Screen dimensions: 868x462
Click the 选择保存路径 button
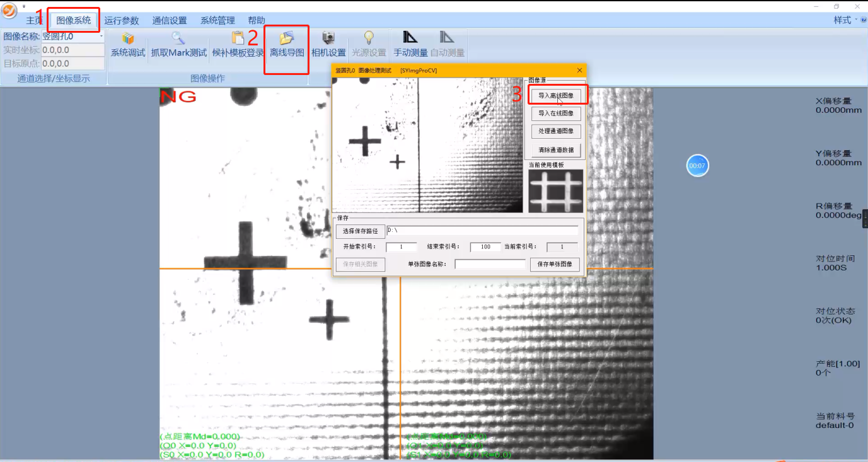360,231
